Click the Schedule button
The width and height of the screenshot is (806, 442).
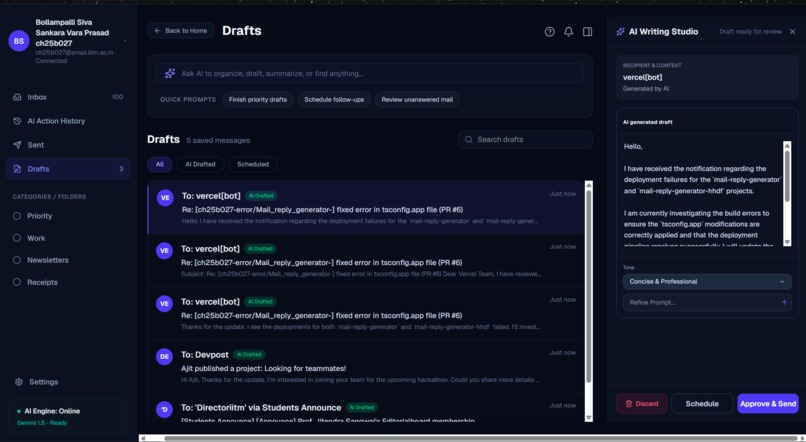click(702, 403)
